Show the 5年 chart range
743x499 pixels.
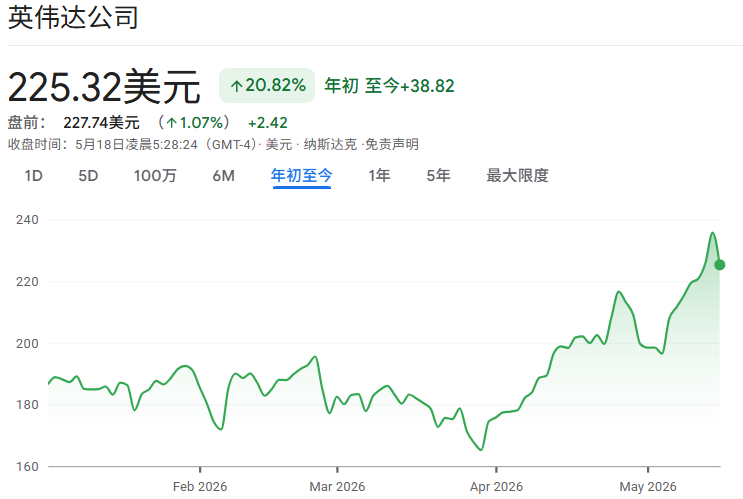[x=438, y=176]
